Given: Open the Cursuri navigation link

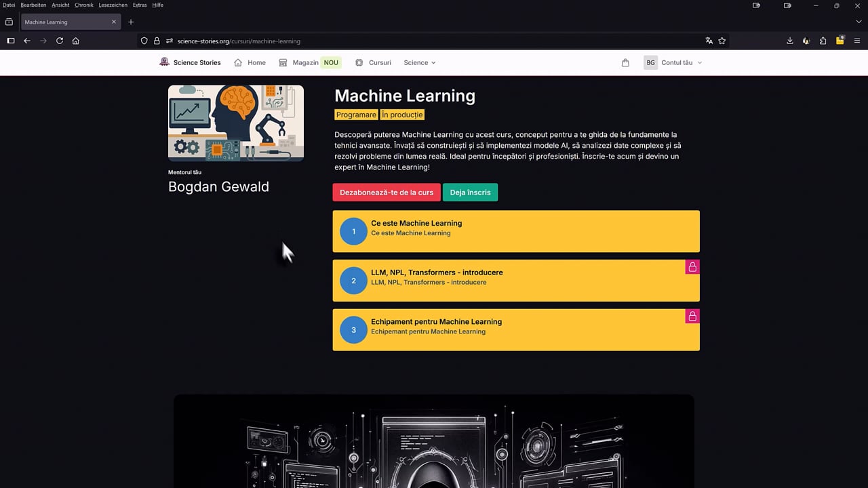Looking at the screenshot, I should point(373,62).
